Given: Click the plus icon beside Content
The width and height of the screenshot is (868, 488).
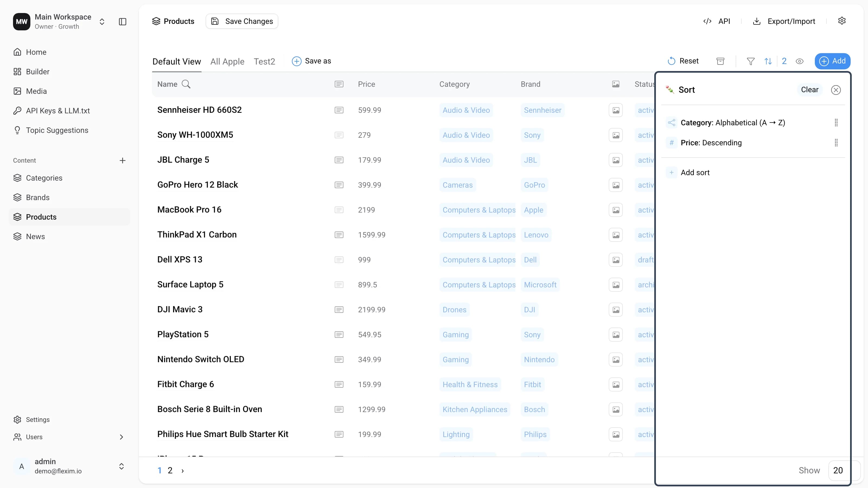Looking at the screenshot, I should 123,161.
